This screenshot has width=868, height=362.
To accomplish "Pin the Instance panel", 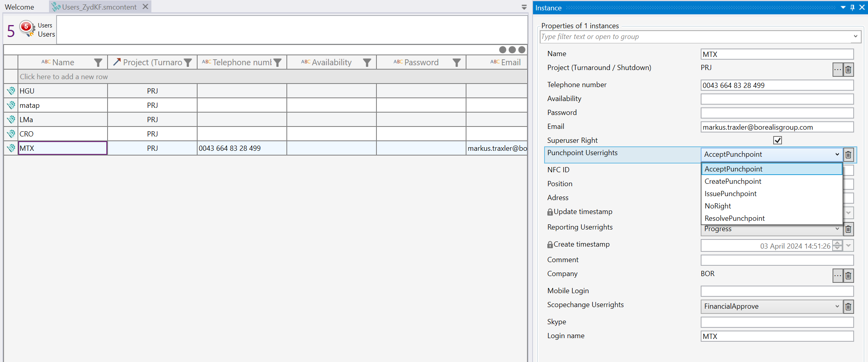I will point(852,8).
